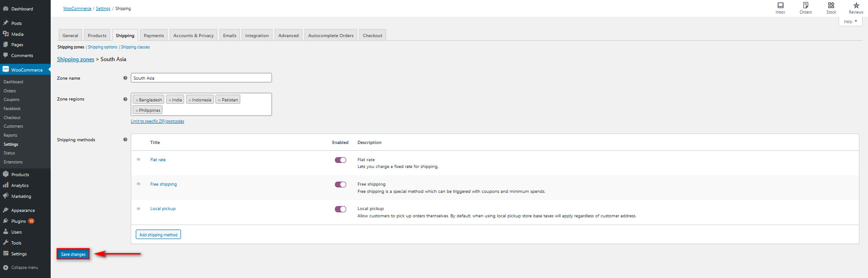Click the Zone name help tooltip icon
Viewport: 868px width, 278px height.
coord(125,78)
